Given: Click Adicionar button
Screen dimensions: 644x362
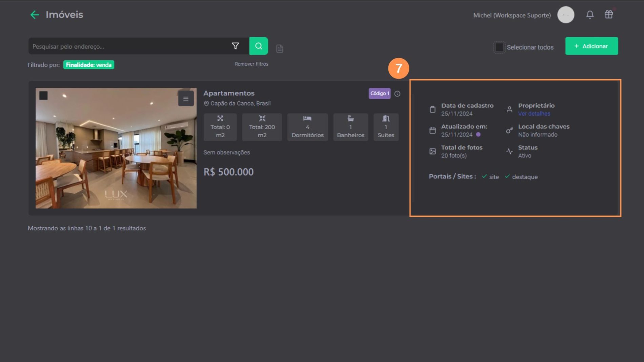Looking at the screenshot, I should 591,46.
